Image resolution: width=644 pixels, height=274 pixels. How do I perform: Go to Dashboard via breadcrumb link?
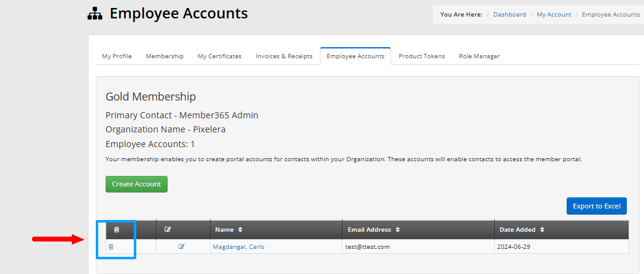point(510,14)
